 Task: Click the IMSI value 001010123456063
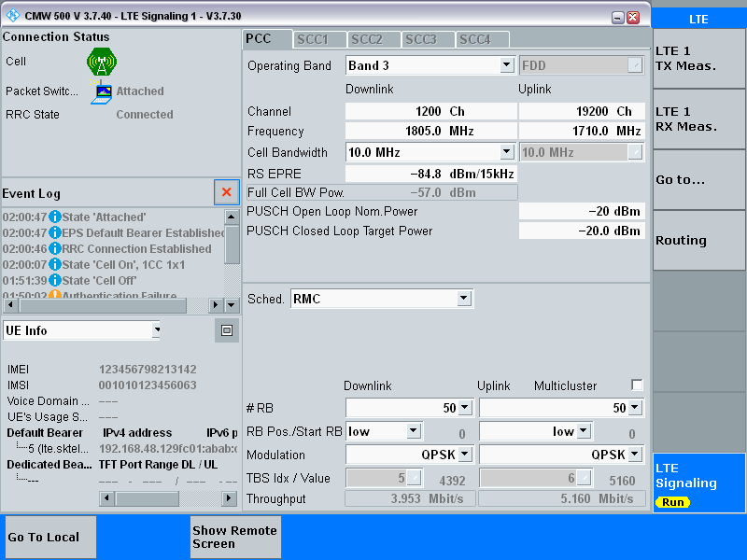coord(148,385)
